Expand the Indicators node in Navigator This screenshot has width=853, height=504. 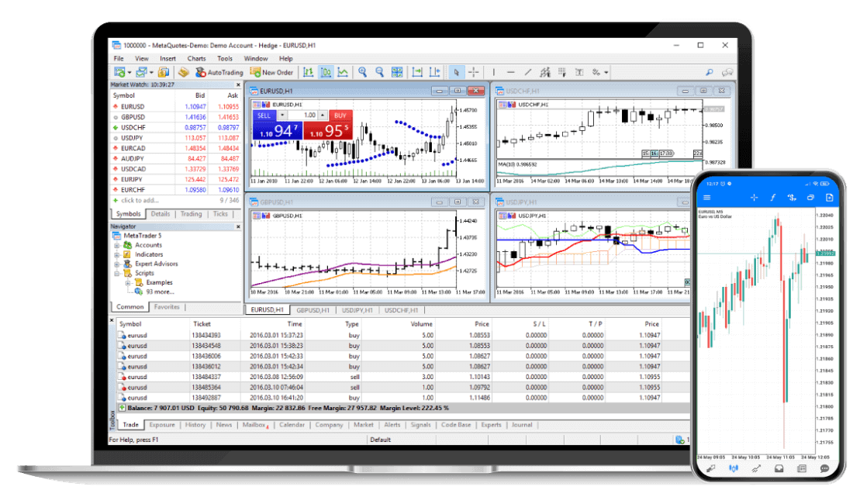click(116, 254)
